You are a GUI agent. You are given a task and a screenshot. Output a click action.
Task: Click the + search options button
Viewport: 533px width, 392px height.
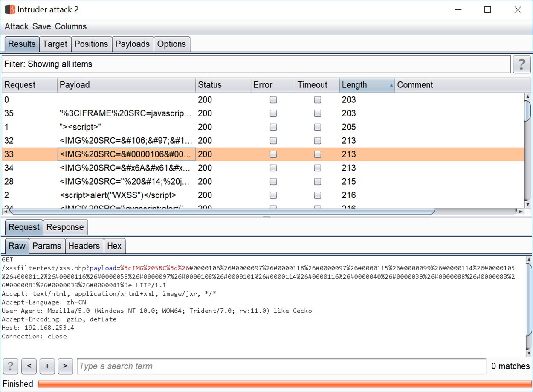(47, 366)
